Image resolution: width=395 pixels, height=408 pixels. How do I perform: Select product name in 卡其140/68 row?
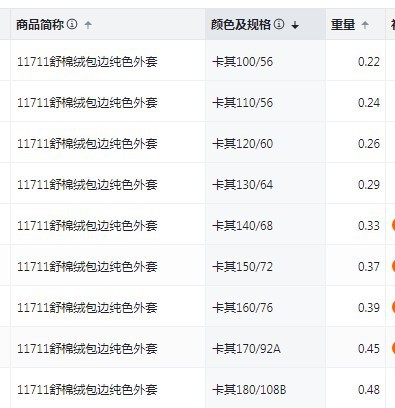pos(87,226)
